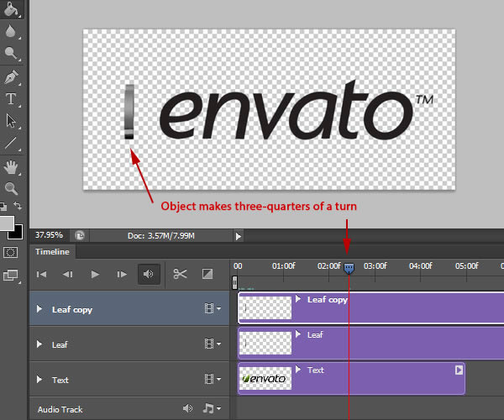Mute the Audio Track

(187, 408)
